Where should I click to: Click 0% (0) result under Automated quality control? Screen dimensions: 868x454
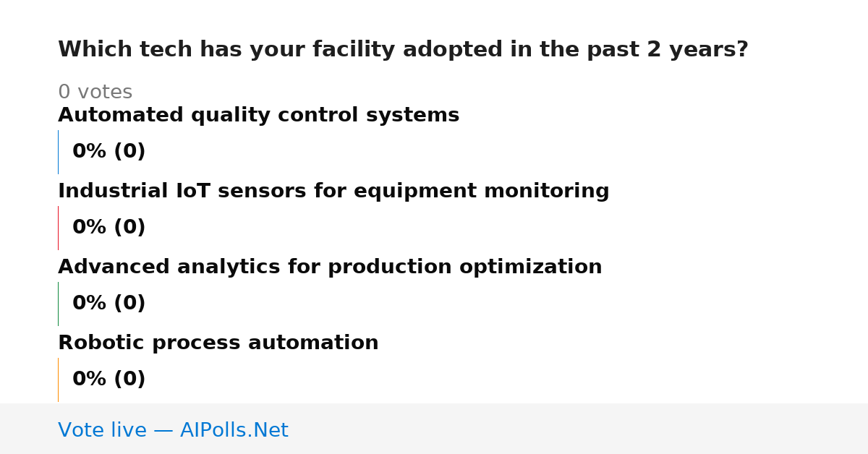[x=109, y=152]
